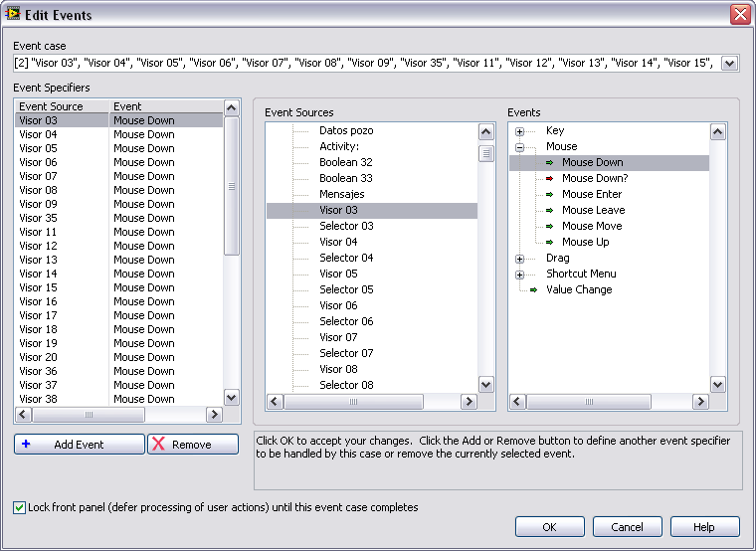Image resolution: width=756 pixels, height=551 pixels.
Task: Click the green arrow icon beside Value Change
Action: point(533,290)
